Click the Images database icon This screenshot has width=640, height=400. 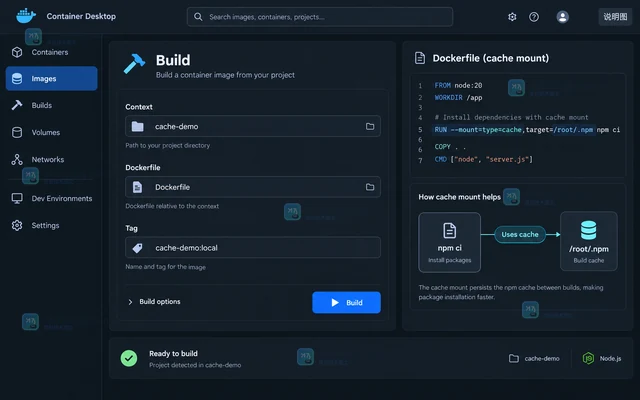17,78
